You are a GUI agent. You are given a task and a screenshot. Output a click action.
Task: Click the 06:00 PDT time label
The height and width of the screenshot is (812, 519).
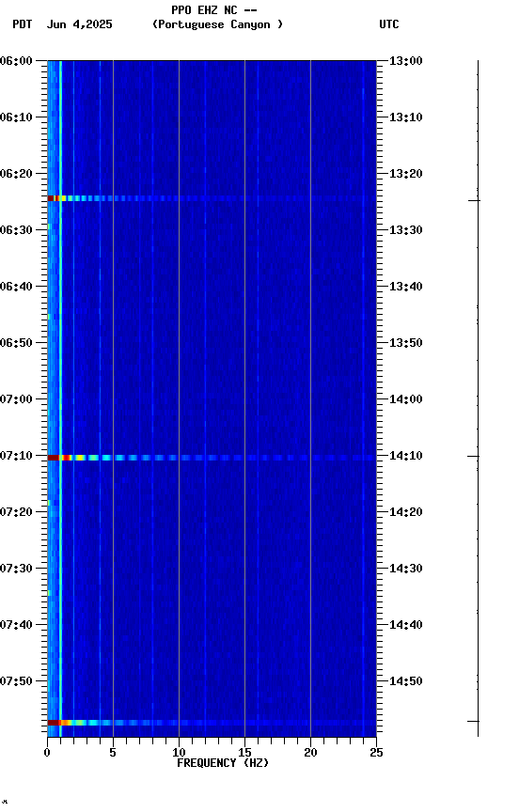pyautogui.click(x=16, y=61)
